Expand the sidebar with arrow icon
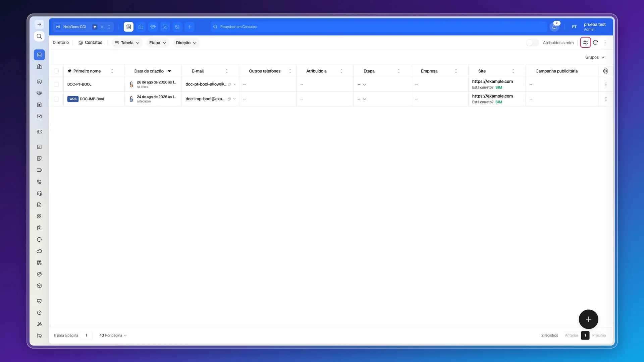Image resolution: width=644 pixels, height=362 pixels. coord(39,24)
